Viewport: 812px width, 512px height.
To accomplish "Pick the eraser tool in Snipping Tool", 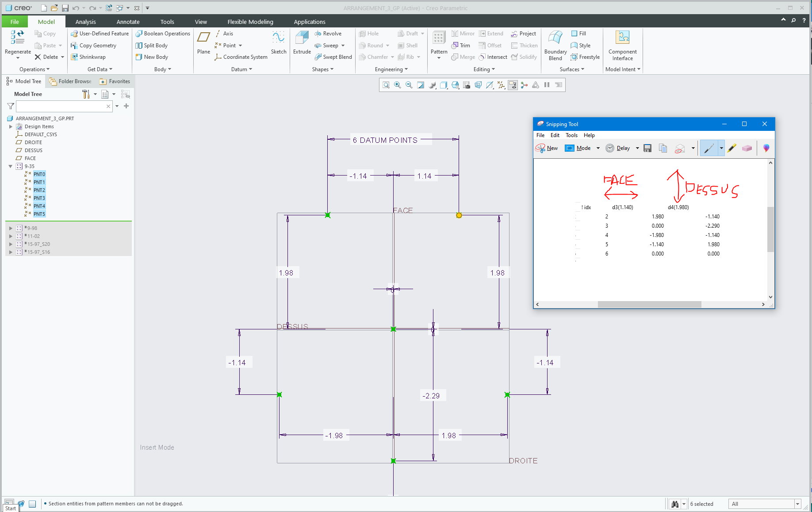I will pos(747,148).
